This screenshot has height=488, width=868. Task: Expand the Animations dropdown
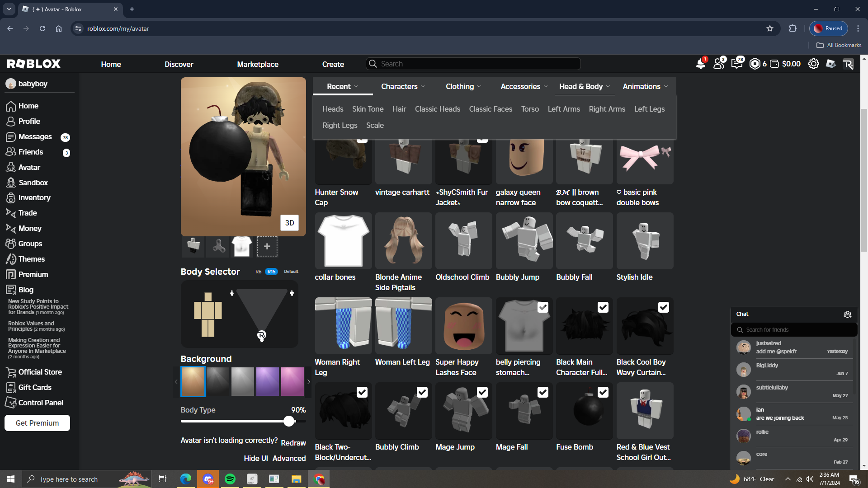[x=645, y=86]
